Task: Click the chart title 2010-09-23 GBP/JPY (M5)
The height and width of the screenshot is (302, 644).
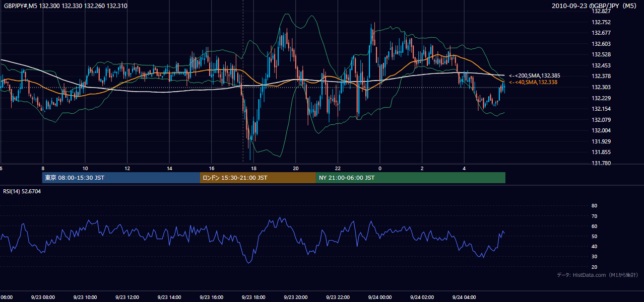Action: 595,6
